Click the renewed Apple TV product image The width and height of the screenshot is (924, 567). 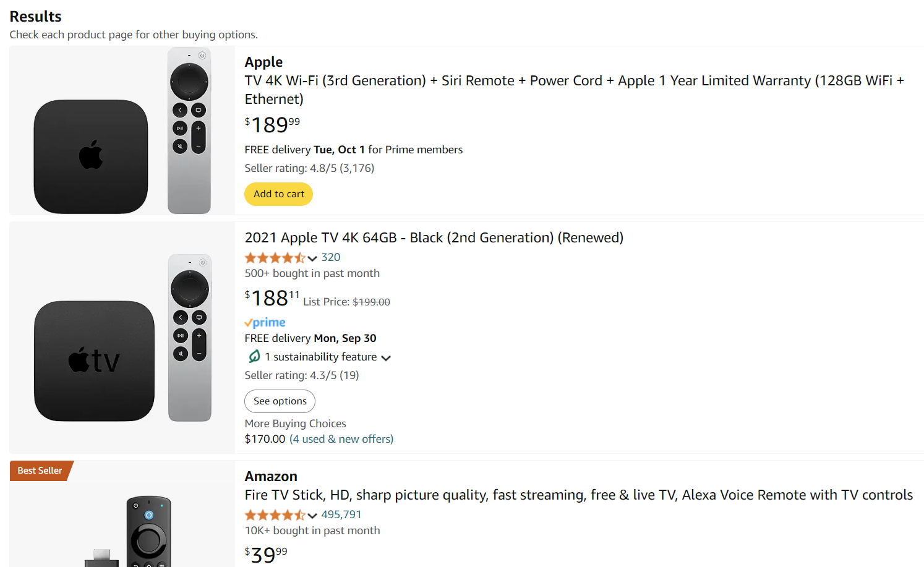coord(121,338)
